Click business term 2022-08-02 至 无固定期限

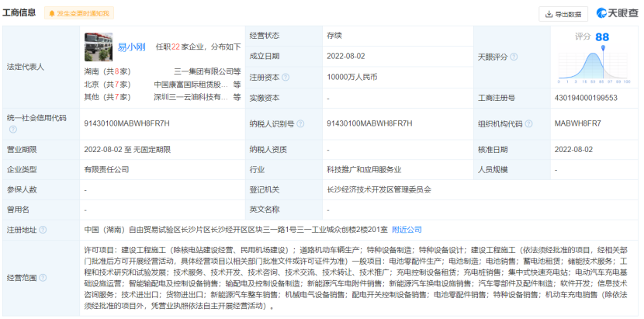pyautogui.click(x=127, y=150)
